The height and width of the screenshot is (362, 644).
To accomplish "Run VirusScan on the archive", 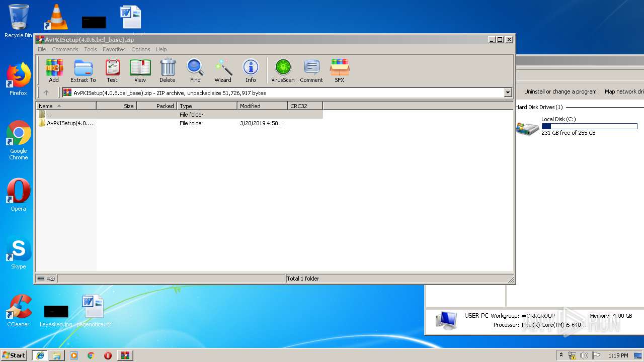I will [x=283, y=71].
